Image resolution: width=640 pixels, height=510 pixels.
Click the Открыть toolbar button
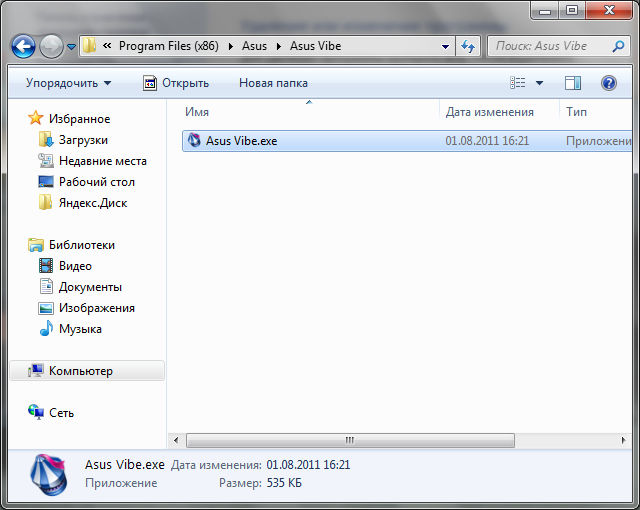pyautogui.click(x=176, y=83)
